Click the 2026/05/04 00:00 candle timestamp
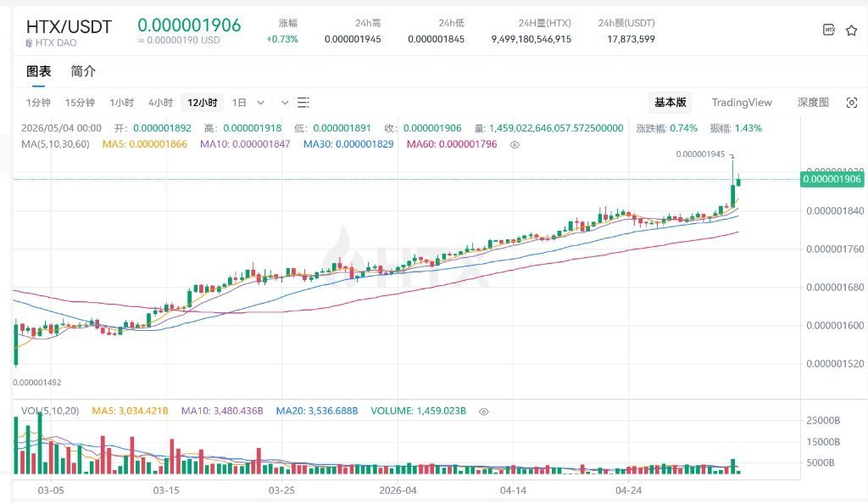 (61, 128)
